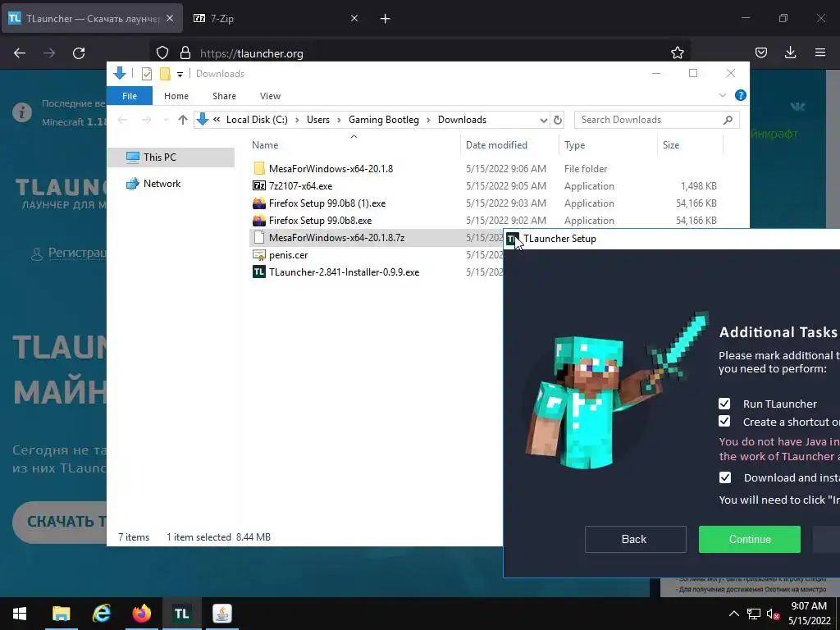This screenshot has height=630, width=840.
Task: Toggle Create a shortcut checkbox
Action: click(x=724, y=421)
